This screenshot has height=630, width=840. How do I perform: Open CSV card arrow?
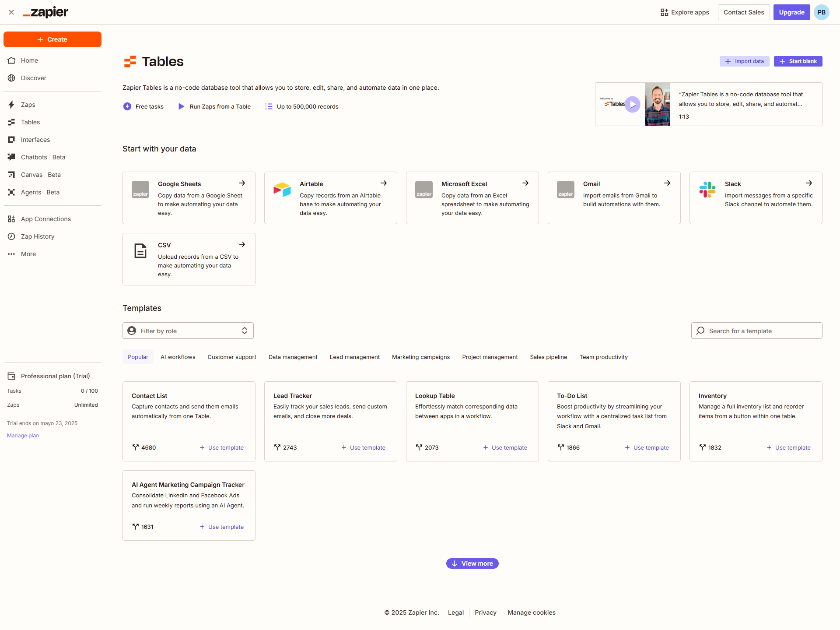pyautogui.click(x=242, y=244)
